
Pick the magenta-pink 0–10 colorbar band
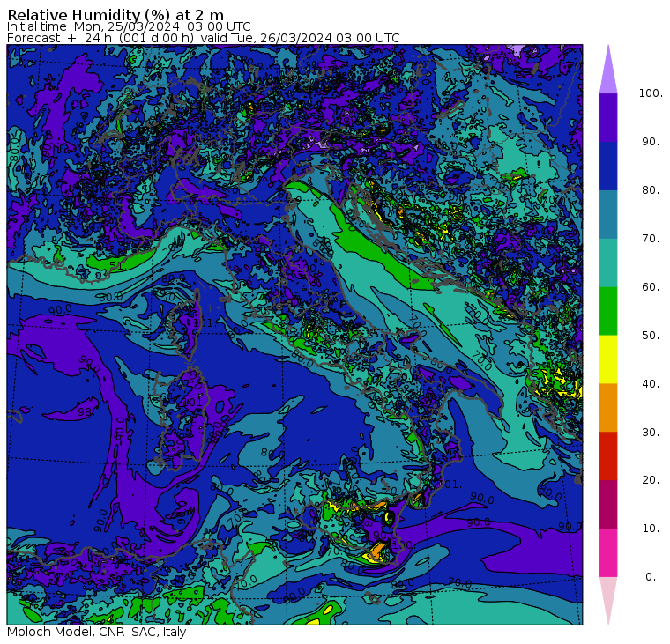coord(608,553)
